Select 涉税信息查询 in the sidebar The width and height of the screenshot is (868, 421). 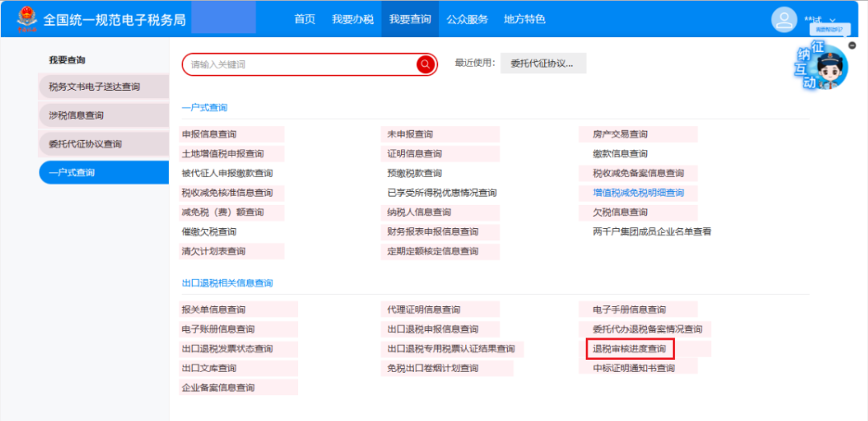[76, 116]
